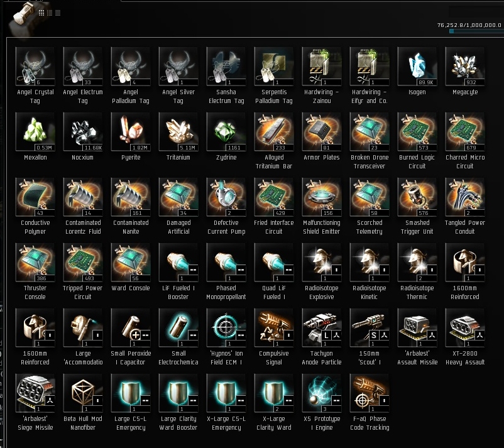Select the Radioisotope Thermic hardener stack

(417, 262)
